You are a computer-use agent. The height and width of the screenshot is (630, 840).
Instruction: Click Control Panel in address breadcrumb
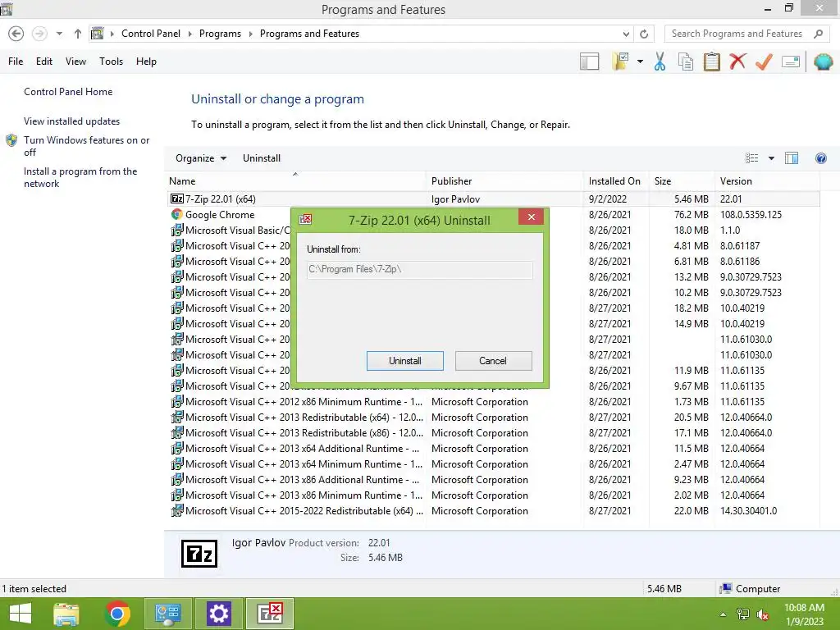(151, 34)
